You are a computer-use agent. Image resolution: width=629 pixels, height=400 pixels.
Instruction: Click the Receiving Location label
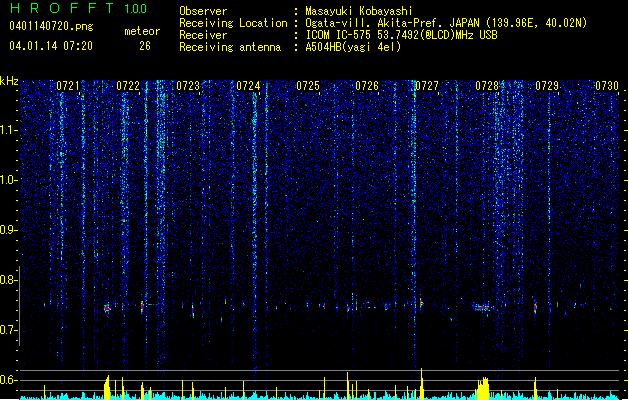233,23
